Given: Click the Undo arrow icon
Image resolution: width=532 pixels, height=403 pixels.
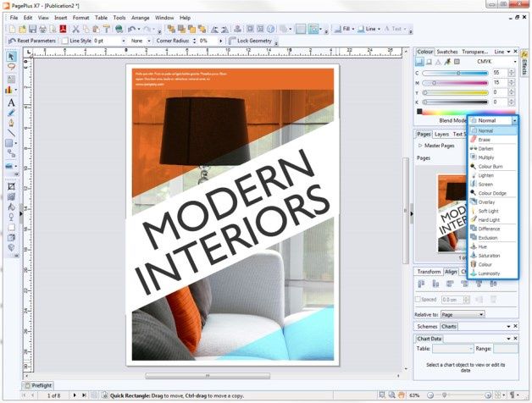Looking at the screenshot, I should pyautogui.click(x=131, y=29).
